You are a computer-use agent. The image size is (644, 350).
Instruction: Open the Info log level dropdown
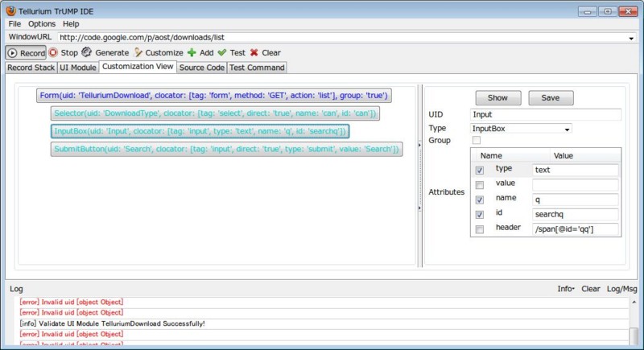tap(566, 289)
